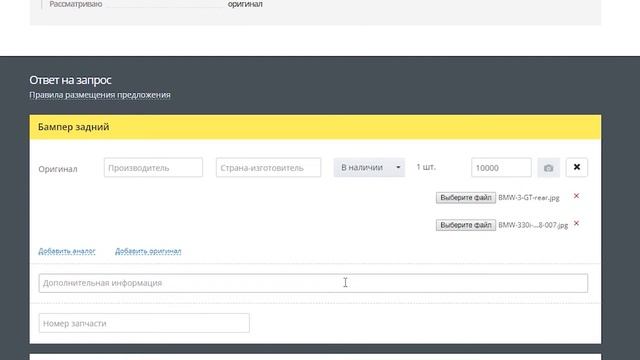The width and height of the screenshot is (640, 360).
Task: Focus the Страна-изготовитель input field
Action: click(x=268, y=168)
